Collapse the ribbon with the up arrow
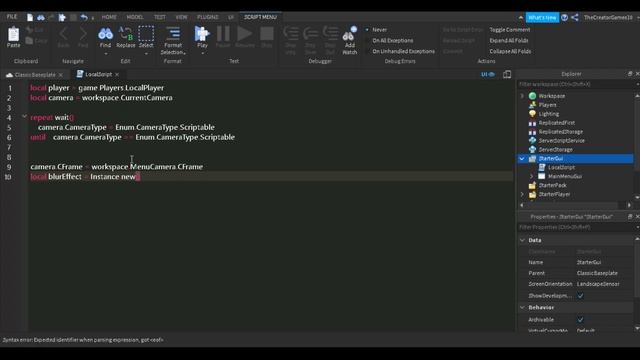Screen dimensions: 640x360 click(520, 17)
